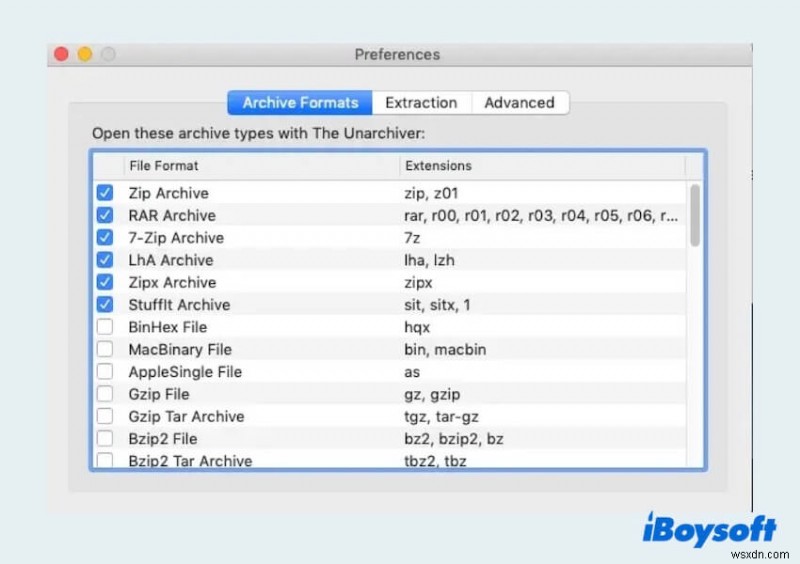Select the StuffIt Archive row label
800x564 pixels.
(x=179, y=305)
